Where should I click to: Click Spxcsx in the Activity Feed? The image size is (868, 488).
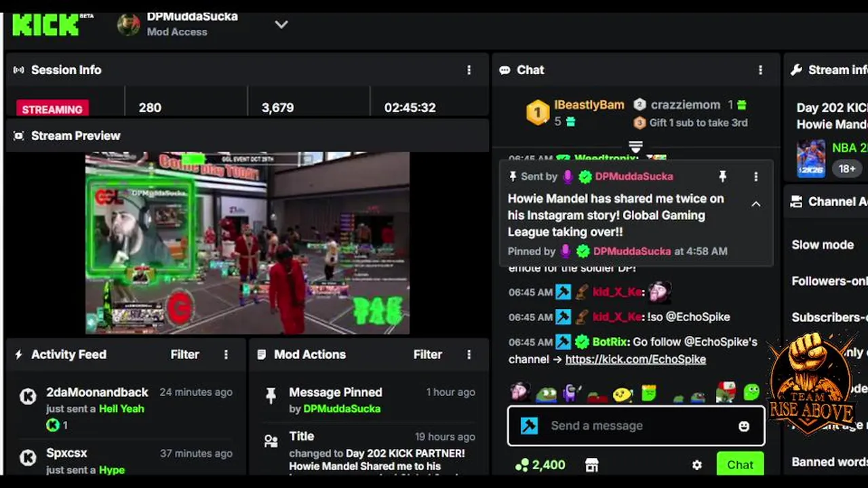coord(66,453)
